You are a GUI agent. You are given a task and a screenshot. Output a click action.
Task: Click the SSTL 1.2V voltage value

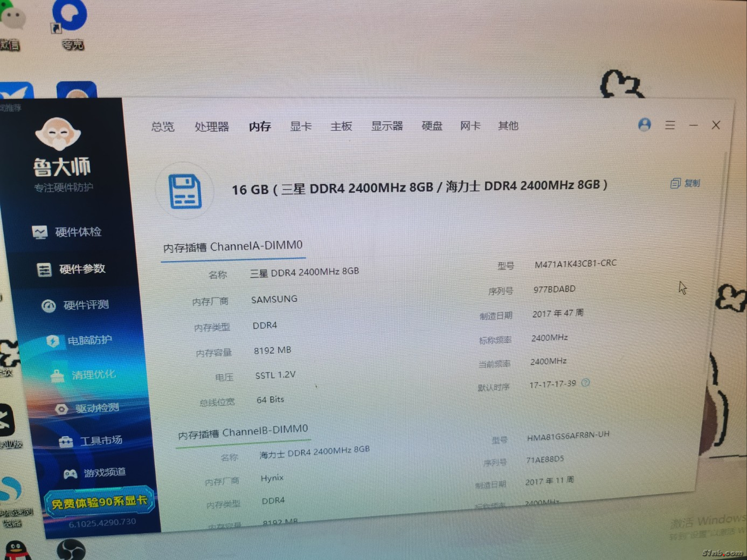point(275,375)
